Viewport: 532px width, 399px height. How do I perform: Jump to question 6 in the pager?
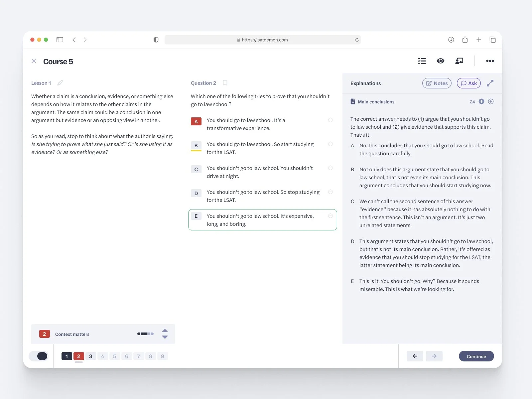click(126, 356)
